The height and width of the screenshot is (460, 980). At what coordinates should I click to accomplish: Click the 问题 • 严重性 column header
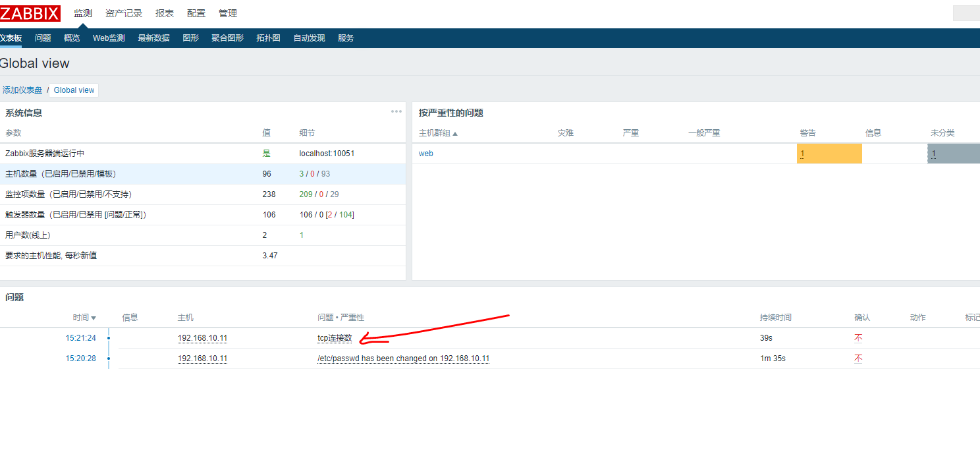tap(340, 318)
